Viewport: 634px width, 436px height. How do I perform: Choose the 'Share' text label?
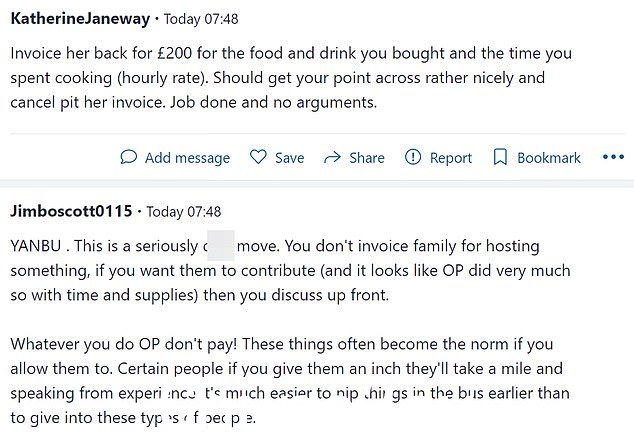coord(367,158)
